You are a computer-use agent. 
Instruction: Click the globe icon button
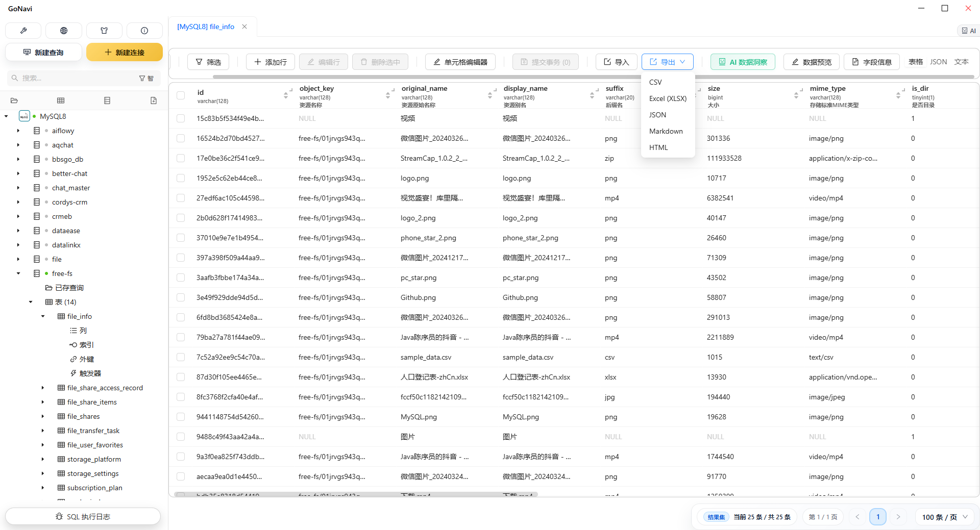pos(64,31)
